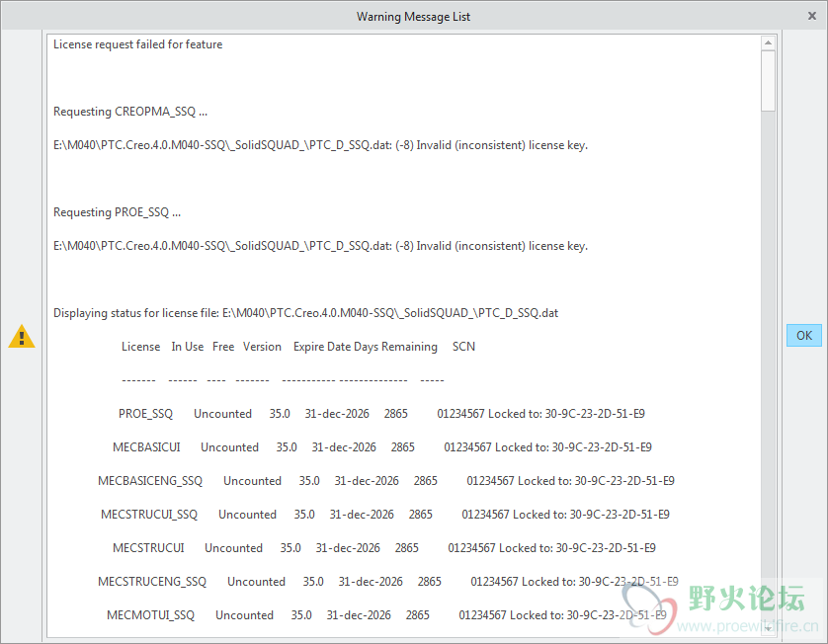828x644 pixels.
Task: Click the 'Version' column header text
Action: [x=262, y=347]
